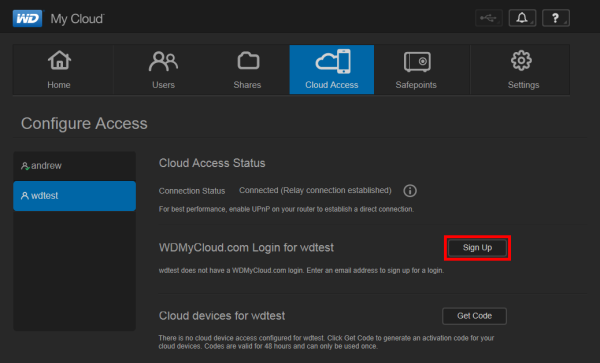
Task: Click the Get Code button
Action: [x=474, y=316]
